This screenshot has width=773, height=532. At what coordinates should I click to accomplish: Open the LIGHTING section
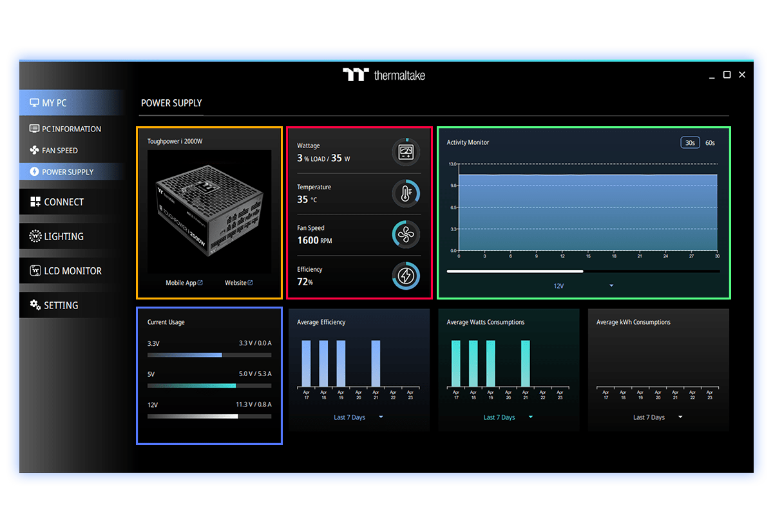pyautogui.click(x=72, y=236)
